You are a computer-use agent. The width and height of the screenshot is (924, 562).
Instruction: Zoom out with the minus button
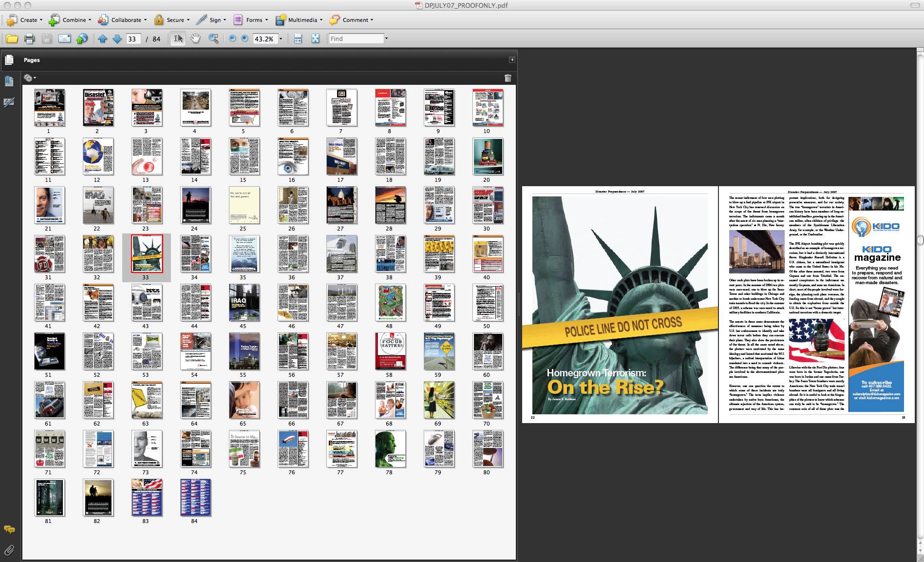pyautogui.click(x=232, y=39)
